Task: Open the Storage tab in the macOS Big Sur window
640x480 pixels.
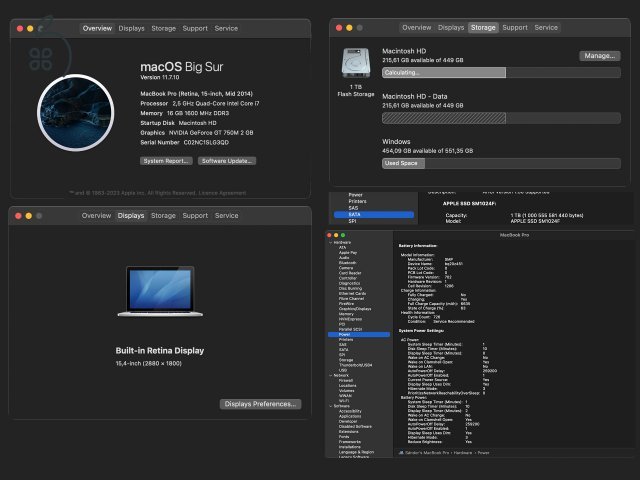Action: [x=163, y=28]
